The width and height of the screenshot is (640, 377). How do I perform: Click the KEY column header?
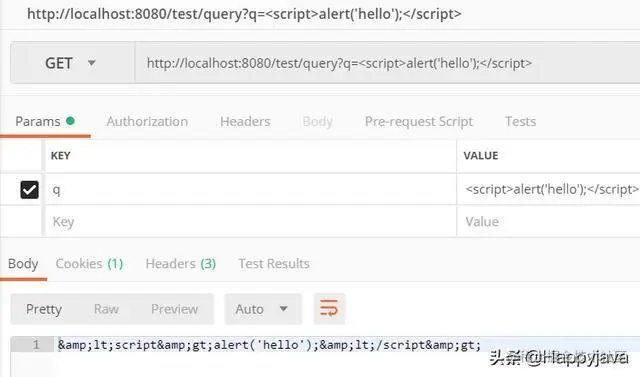(60, 155)
